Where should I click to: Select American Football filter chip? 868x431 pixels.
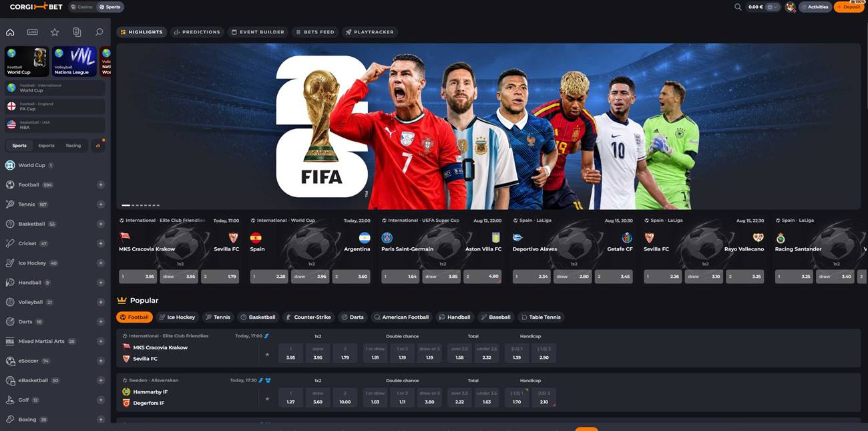coord(401,317)
